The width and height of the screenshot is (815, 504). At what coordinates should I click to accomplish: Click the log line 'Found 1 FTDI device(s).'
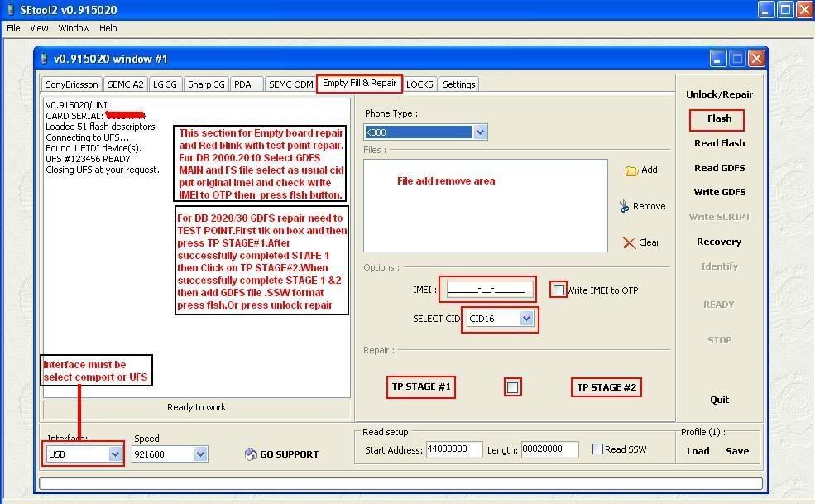pyautogui.click(x=93, y=147)
